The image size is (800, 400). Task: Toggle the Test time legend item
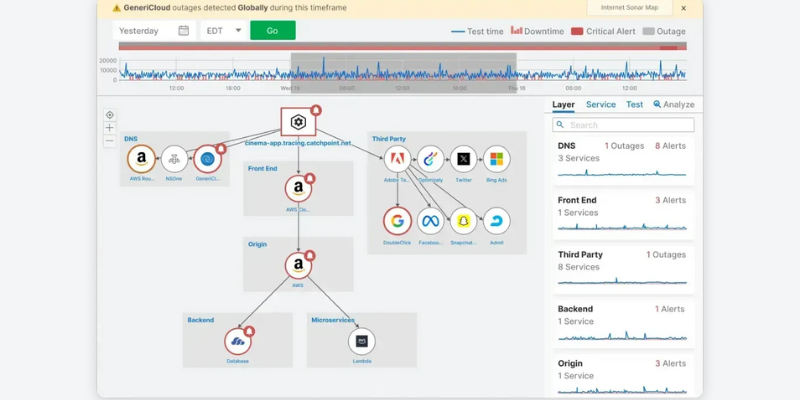(477, 32)
